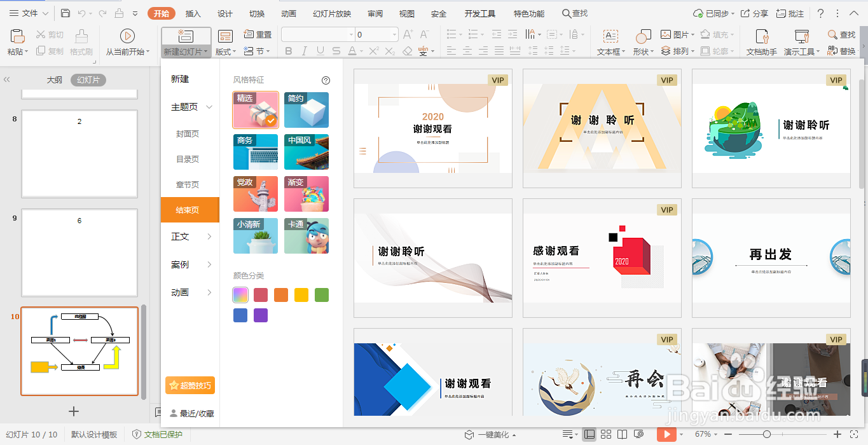Toggle bold formatting
The image size is (868, 445).
click(290, 50)
